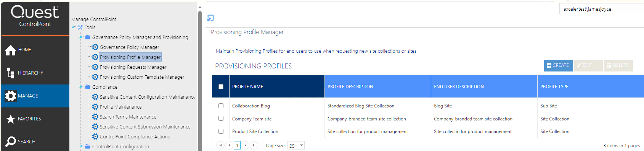Click the icon beside Provisioning Profile Manager
Screen dimensions: 644x151
point(95,57)
